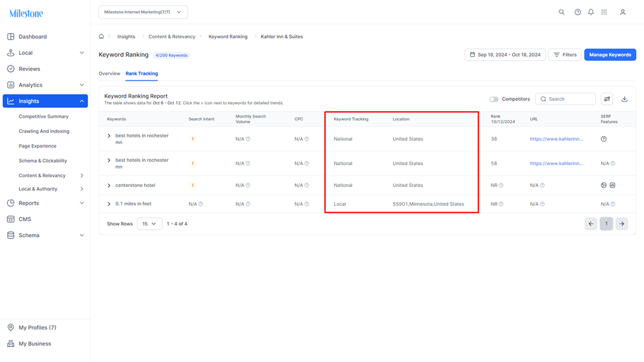
Task: Open the kahlerinn URL in rank 36 row
Action: click(x=556, y=139)
